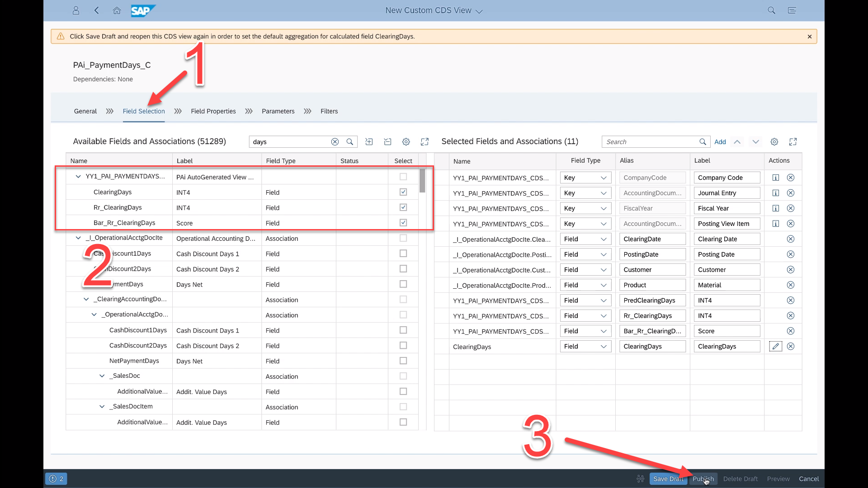Open the user profile icon
868x488 pixels.
click(x=76, y=10)
